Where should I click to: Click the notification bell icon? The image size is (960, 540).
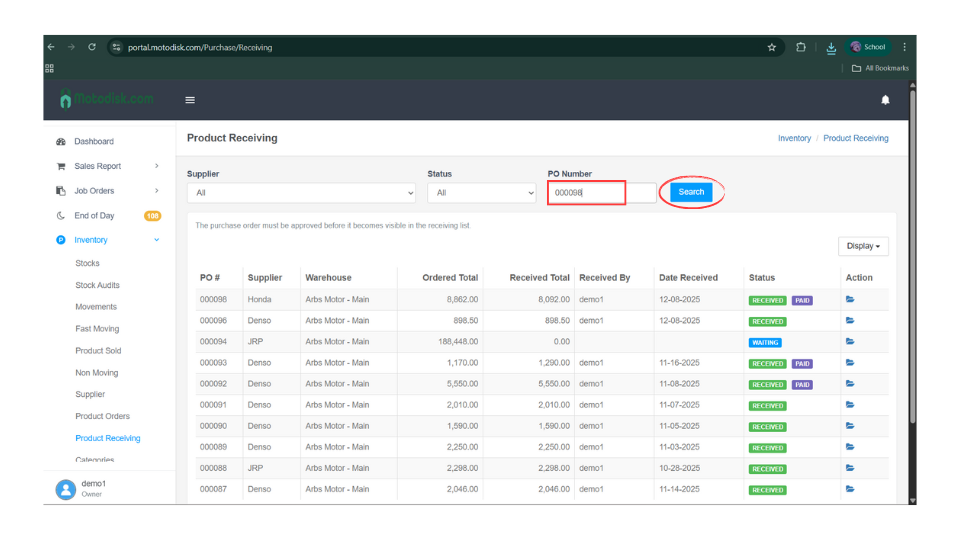click(x=885, y=100)
